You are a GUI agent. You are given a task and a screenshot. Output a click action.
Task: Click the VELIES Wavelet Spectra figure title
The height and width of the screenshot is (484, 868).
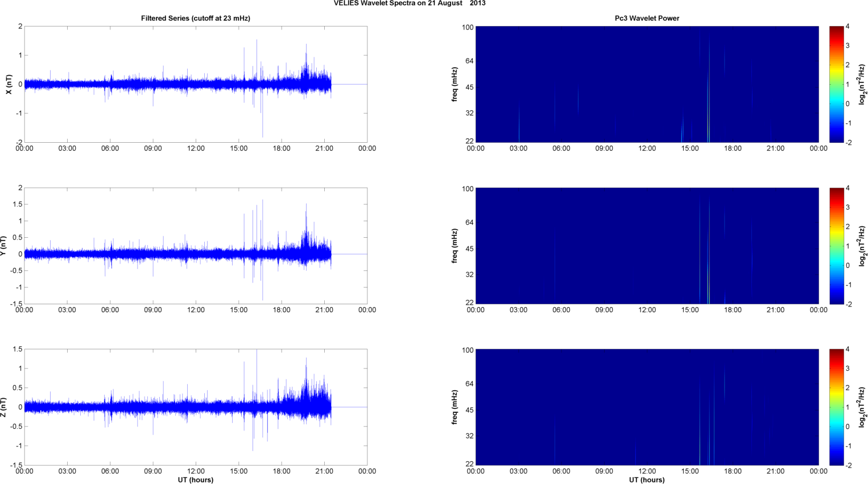410,3
